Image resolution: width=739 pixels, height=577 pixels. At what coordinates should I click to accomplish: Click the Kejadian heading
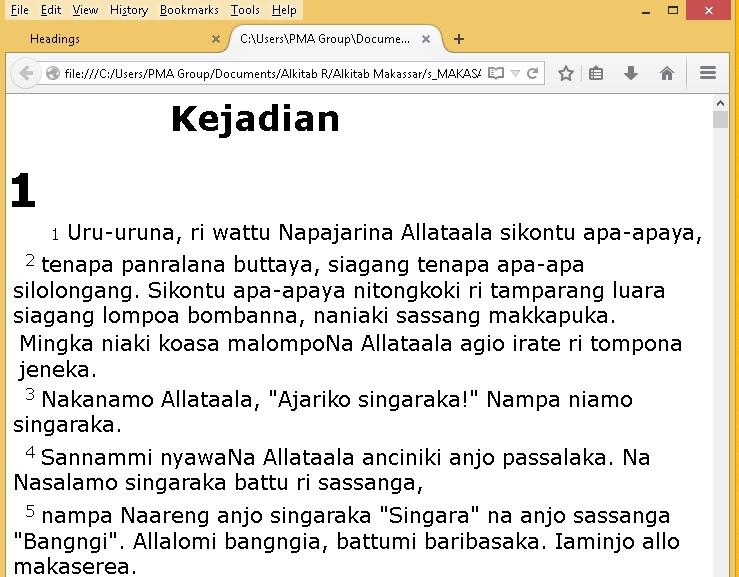(x=255, y=119)
